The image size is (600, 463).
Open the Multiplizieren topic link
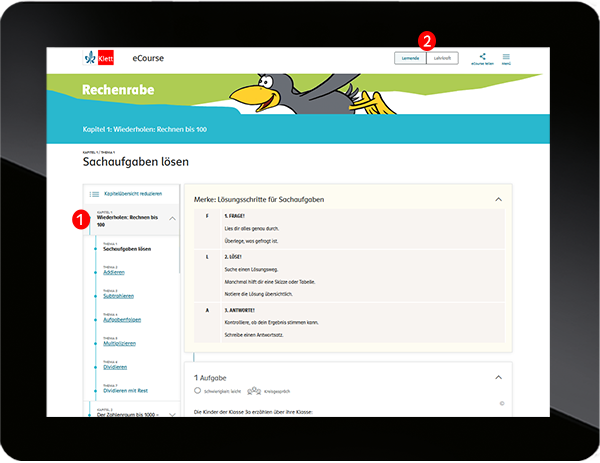click(x=119, y=344)
